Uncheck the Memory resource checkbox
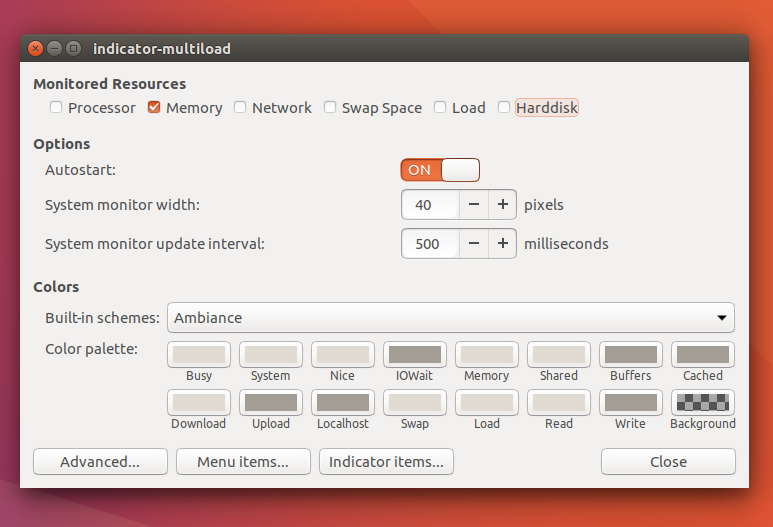Screen dimensions: 773x527 point(154,107)
